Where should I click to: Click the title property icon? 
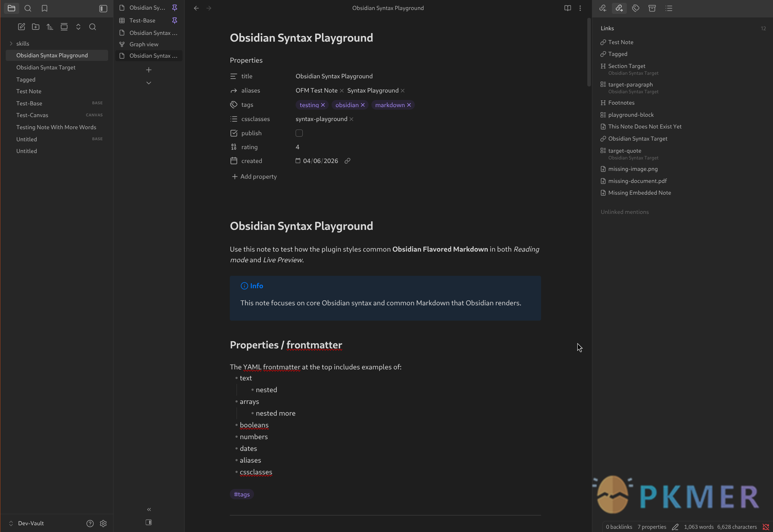pyautogui.click(x=234, y=76)
